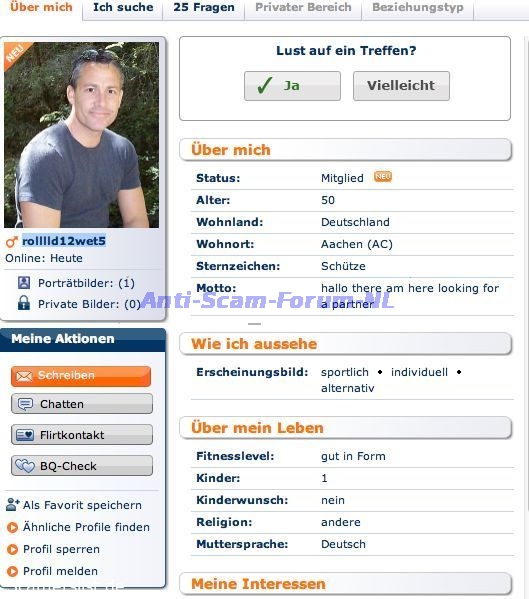Open the 25 Fragen tab
This screenshot has width=529, height=599.
click(204, 8)
